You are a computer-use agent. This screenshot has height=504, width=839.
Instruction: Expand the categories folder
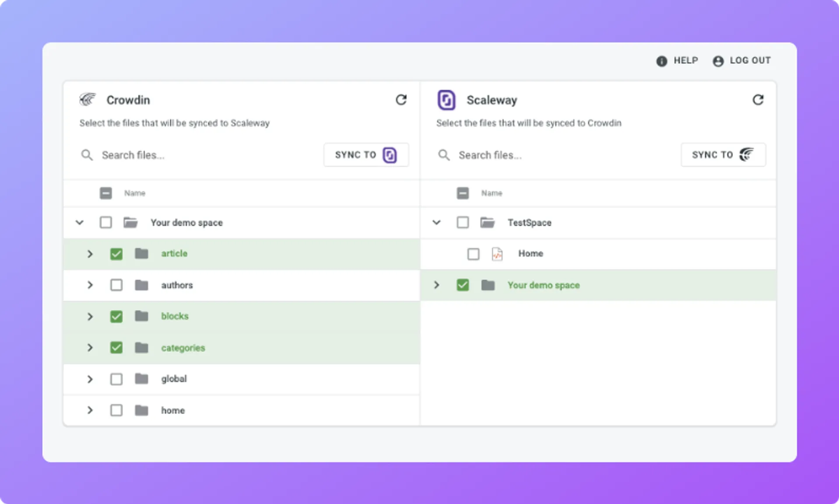[90, 348]
